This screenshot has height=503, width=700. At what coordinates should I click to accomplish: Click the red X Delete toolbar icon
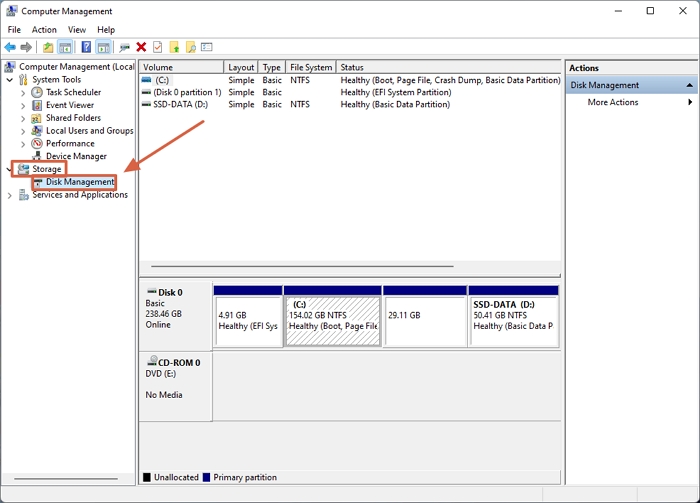(x=141, y=47)
